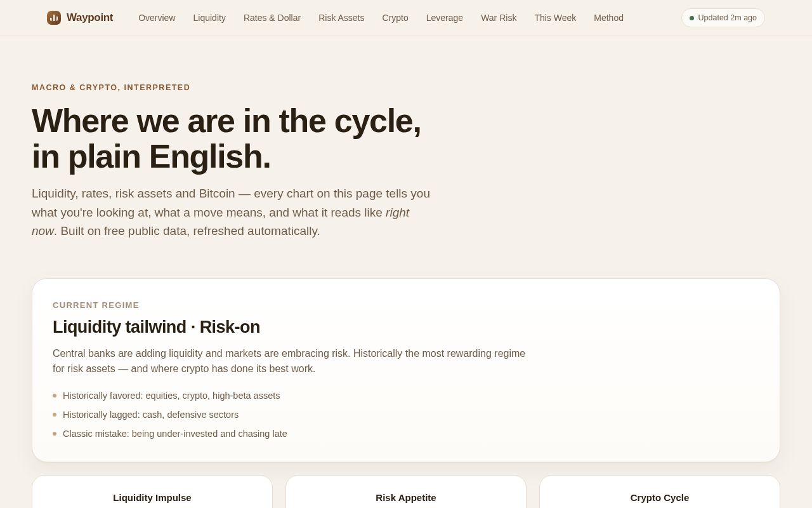Click the 'Liquidity, rates, risk assets' intro paragraph
Viewport: 812px width, 508px height.
tap(232, 212)
